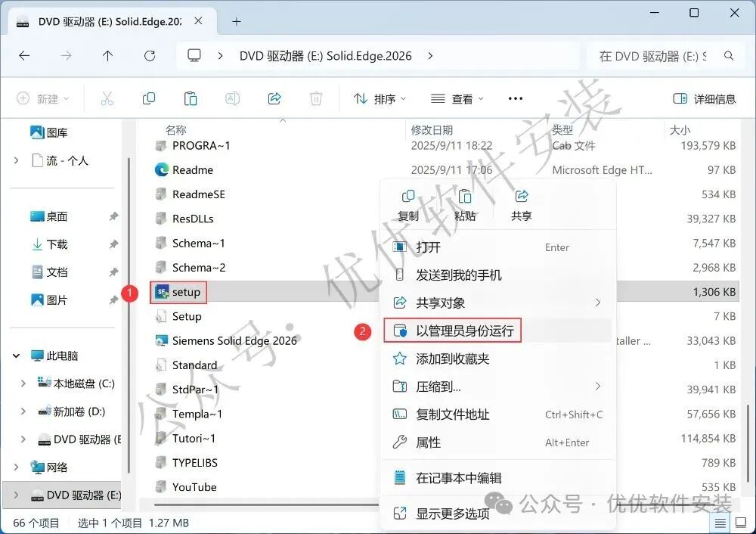The height and width of the screenshot is (534, 756).
Task: Expand 新加卷 (D:) in sidebar
Action: (x=23, y=411)
